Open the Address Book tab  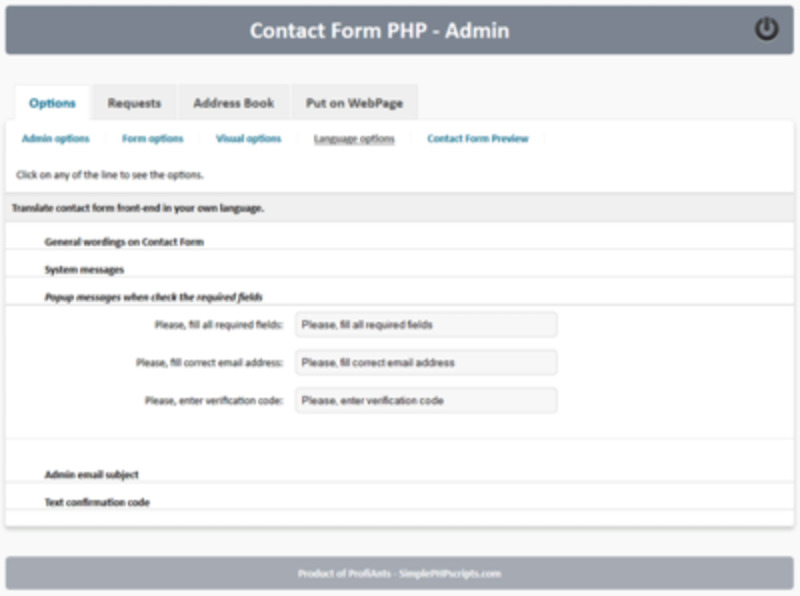234,103
